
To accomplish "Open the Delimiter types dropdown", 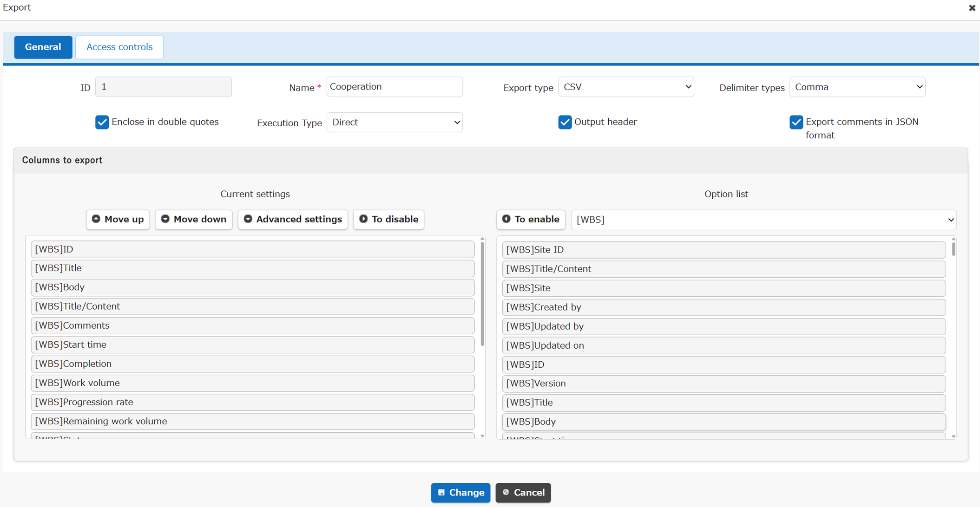I will click(857, 87).
